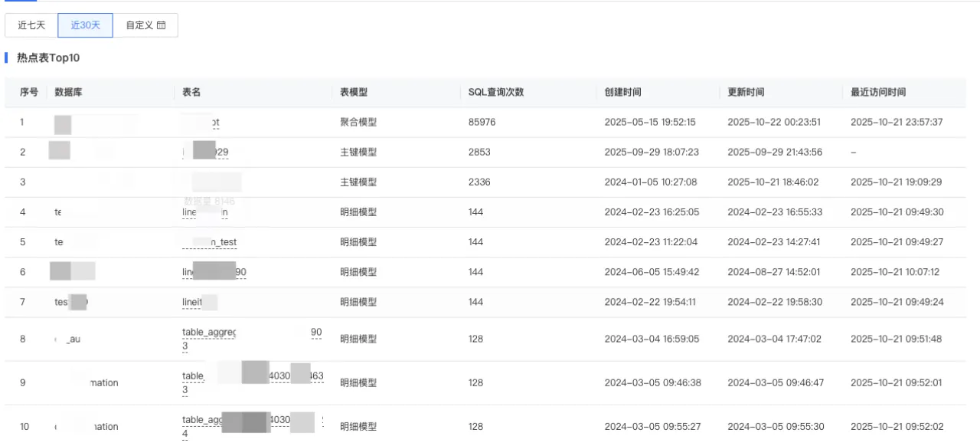Click creation time 2024-01-05 10:27:08
Screen dimensions: 980x446
650,182
